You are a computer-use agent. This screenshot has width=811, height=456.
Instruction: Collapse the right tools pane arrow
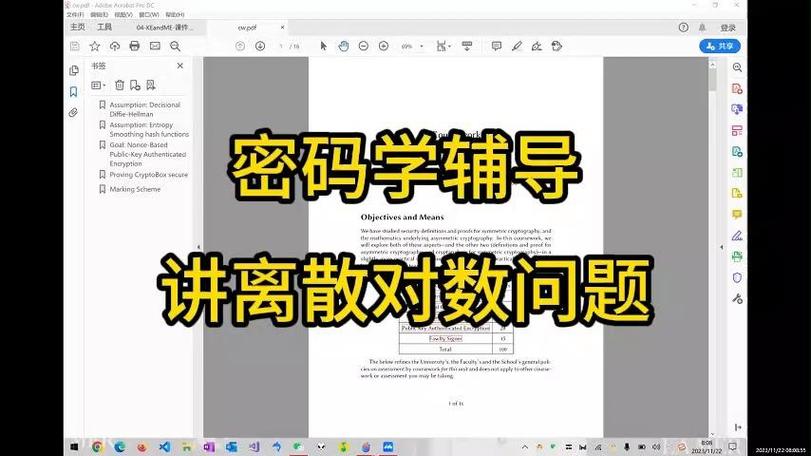[722, 247]
